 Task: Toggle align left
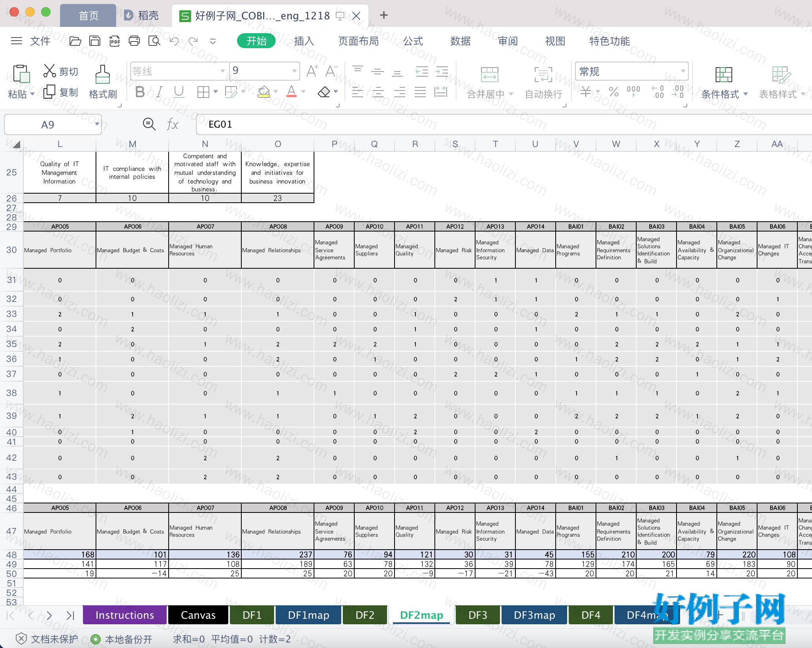coord(358,92)
